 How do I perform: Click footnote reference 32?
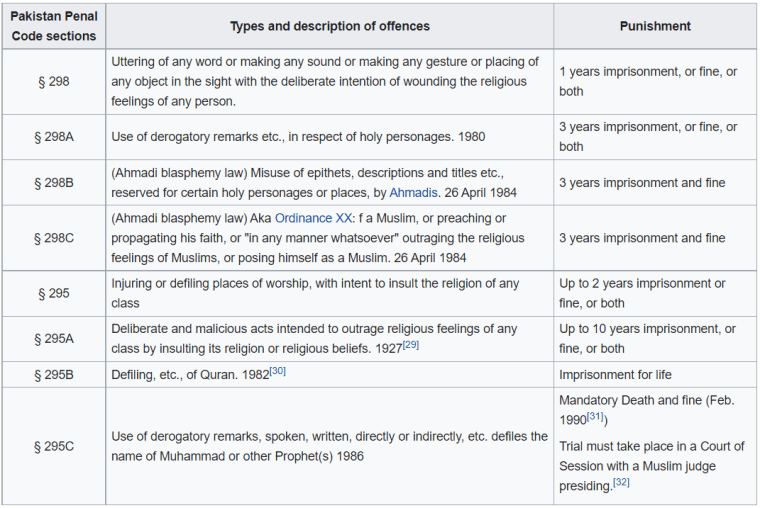click(621, 483)
